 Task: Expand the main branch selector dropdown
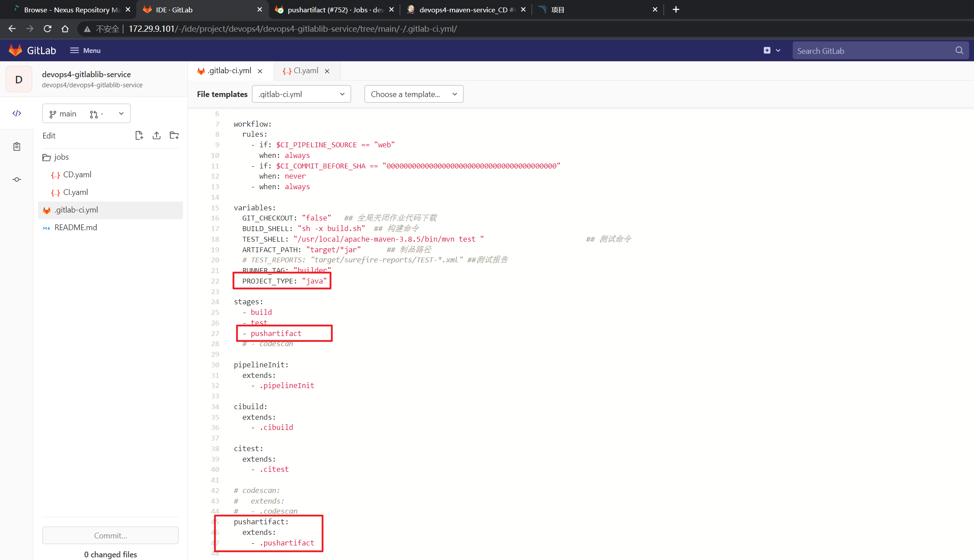pyautogui.click(x=86, y=114)
